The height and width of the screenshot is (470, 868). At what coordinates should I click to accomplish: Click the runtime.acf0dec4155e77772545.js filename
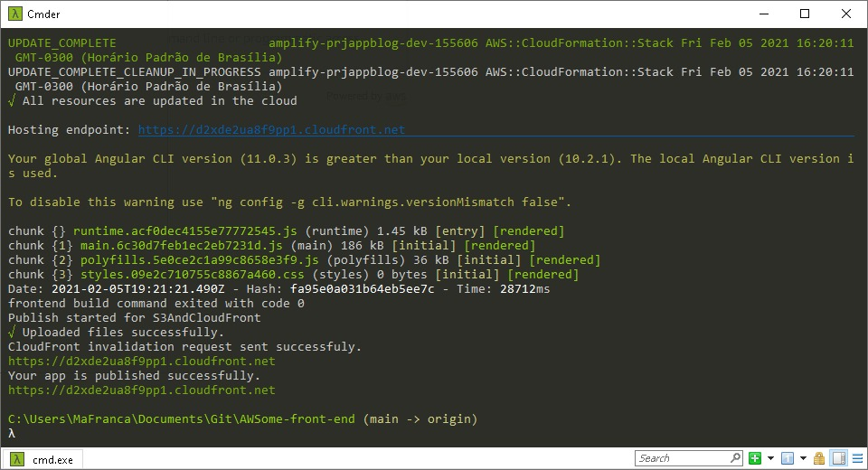tap(184, 230)
